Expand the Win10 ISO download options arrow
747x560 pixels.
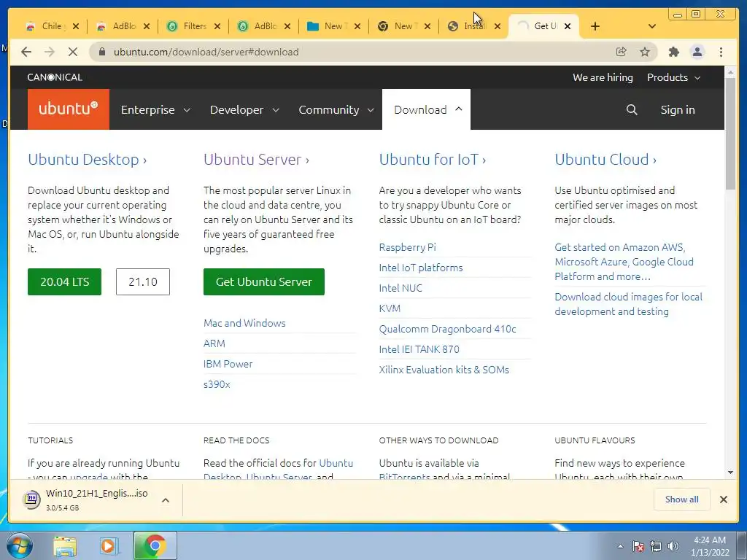point(166,500)
